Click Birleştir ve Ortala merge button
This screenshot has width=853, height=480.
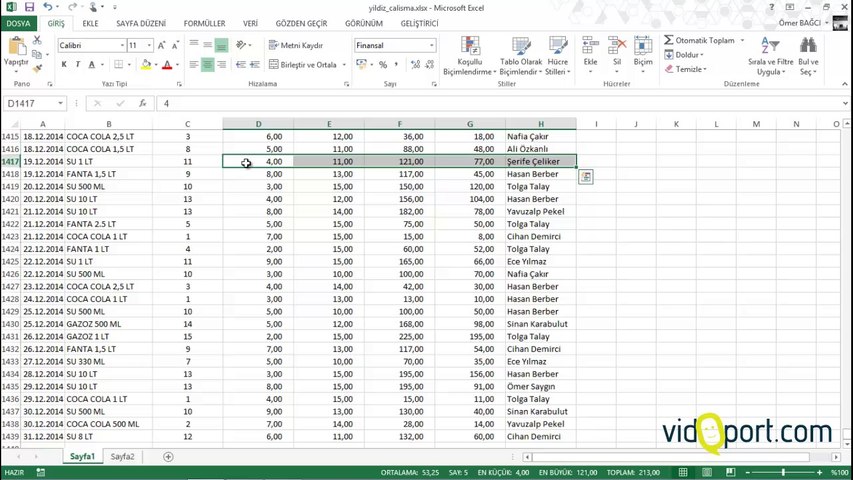(x=303, y=64)
